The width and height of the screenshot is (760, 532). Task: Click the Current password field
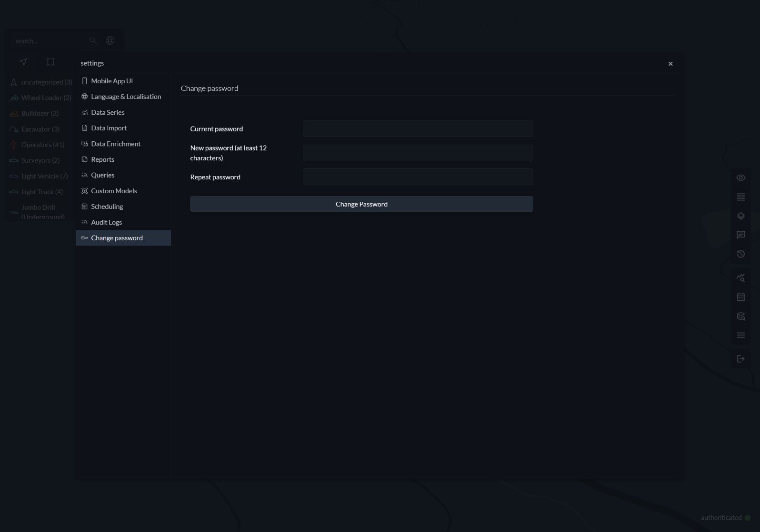[x=418, y=129]
